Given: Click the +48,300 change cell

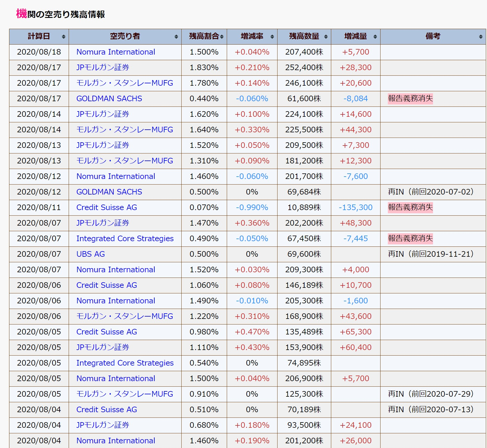Looking at the screenshot, I should pos(356,223).
